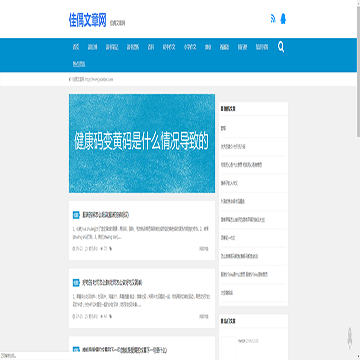Viewport: 360px width, 360px height.
Task: Click the category icon beside first article title
Action: [x=76, y=215]
